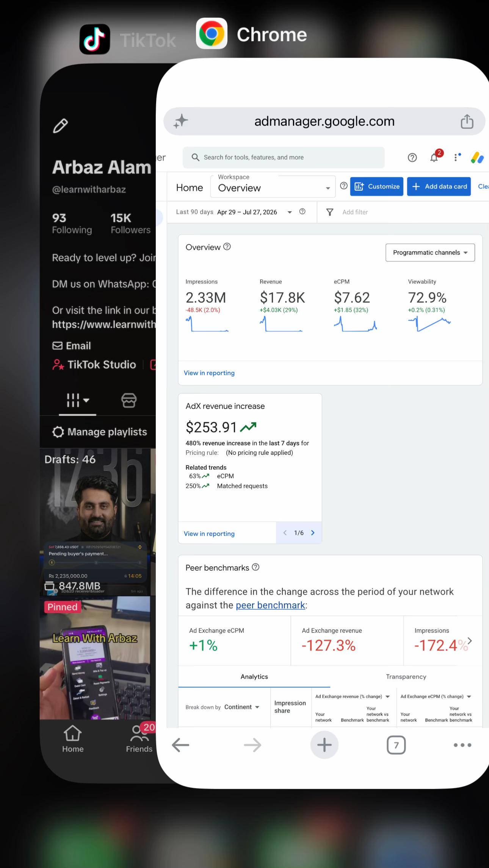Select the Home tab in Ad Manager
This screenshot has height=868, width=489.
click(190, 188)
